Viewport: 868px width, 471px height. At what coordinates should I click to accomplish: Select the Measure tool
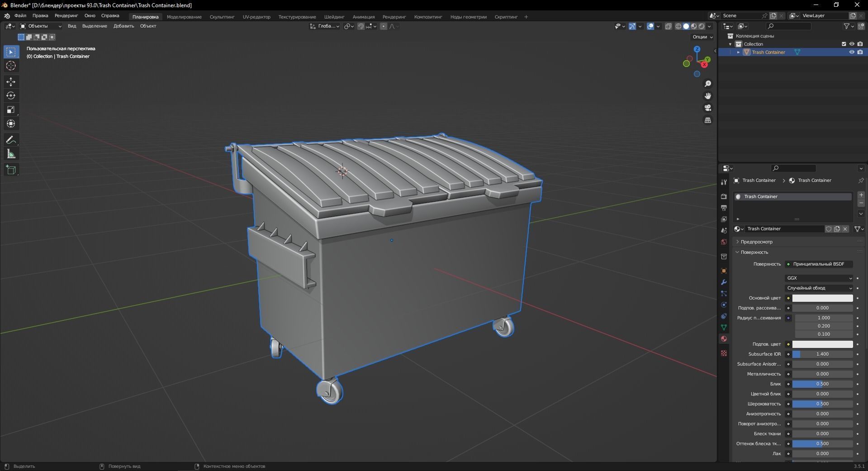(10, 153)
